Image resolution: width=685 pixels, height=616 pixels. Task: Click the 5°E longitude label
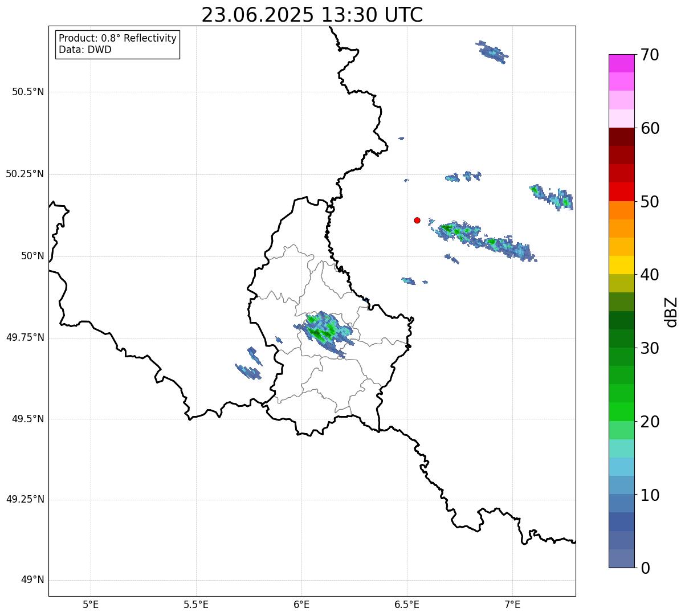click(91, 604)
